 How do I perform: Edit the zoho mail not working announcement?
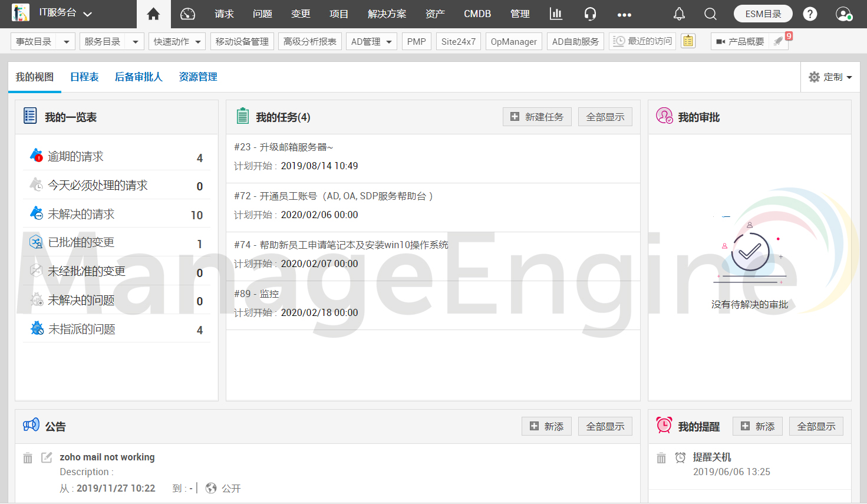click(47, 457)
